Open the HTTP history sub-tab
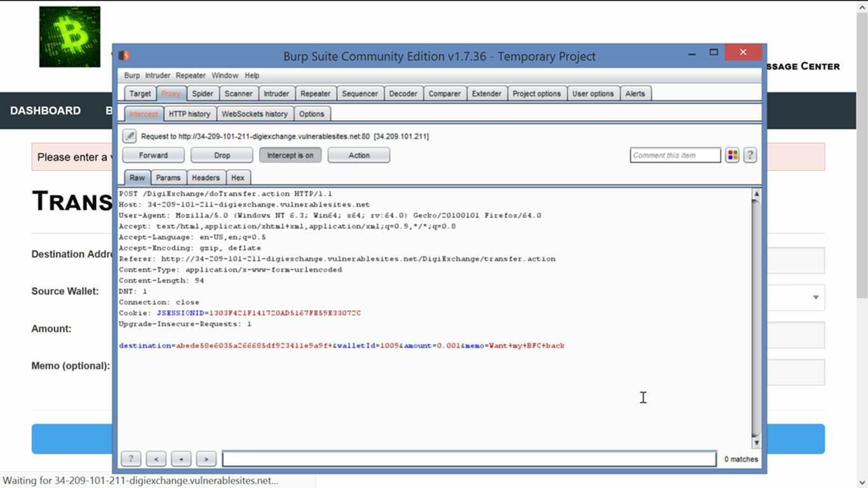Screen dimensions: 868x488 189,114
